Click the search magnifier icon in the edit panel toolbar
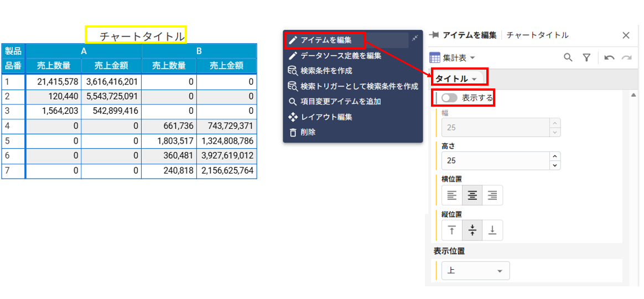The width and height of the screenshot is (644, 299). [x=568, y=57]
